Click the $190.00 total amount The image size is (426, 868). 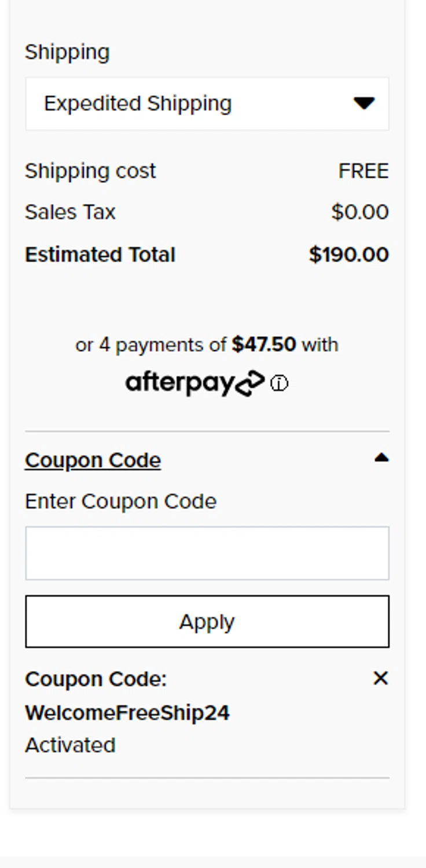[348, 255]
